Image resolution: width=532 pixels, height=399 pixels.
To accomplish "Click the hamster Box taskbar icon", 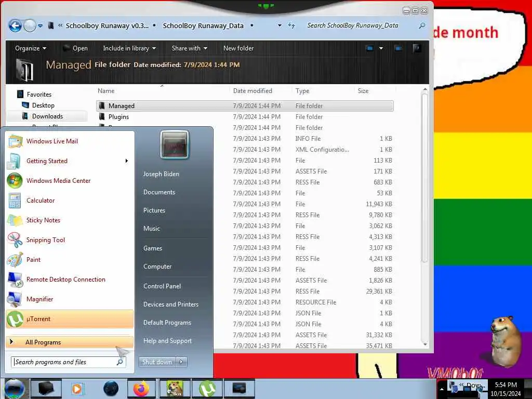I will (x=175, y=389).
